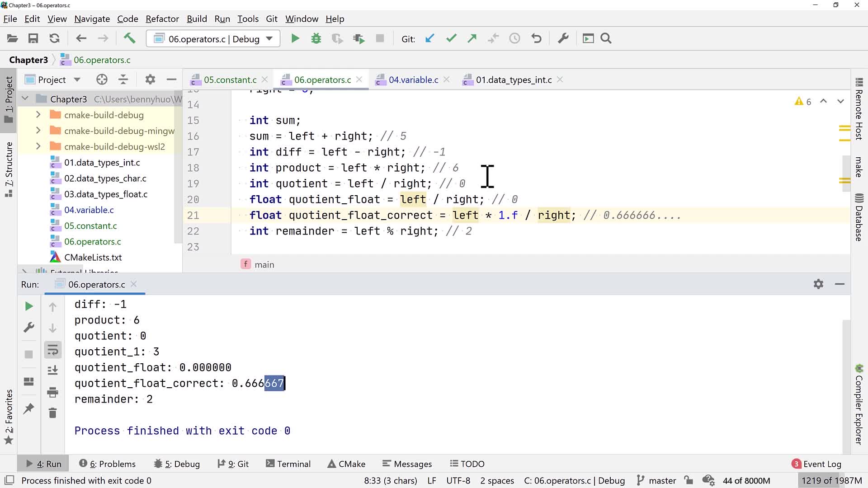Start debugging with the bug icon

[x=316, y=38]
